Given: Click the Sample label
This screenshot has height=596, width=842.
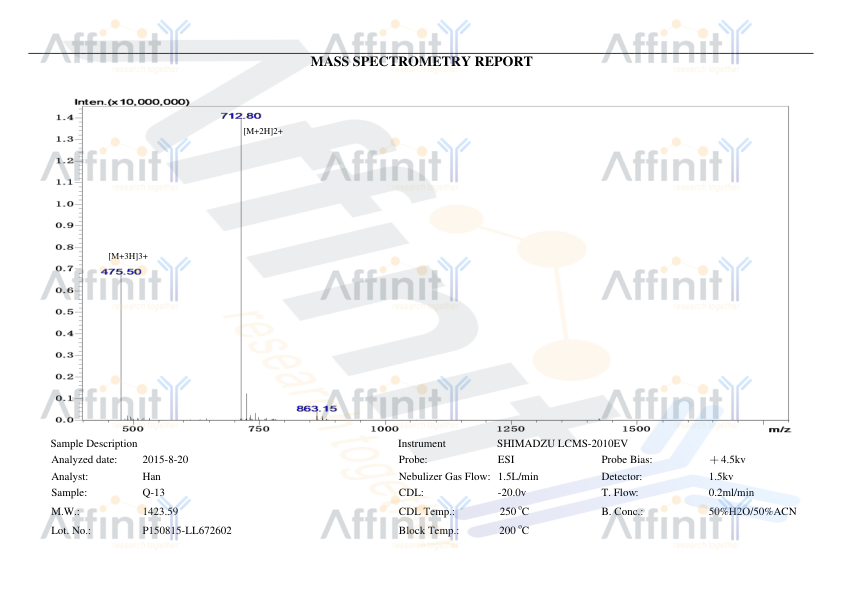Looking at the screenshot, I should [69, 493].
